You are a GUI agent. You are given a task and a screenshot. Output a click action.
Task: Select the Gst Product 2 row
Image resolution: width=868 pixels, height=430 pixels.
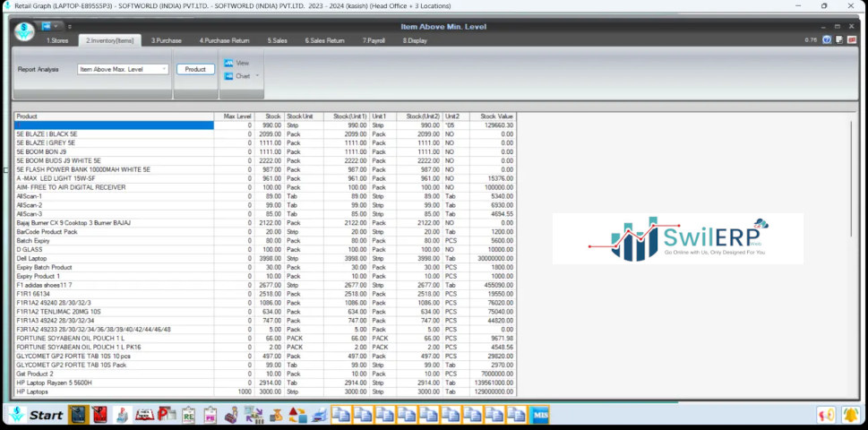(x=265, y=374)
